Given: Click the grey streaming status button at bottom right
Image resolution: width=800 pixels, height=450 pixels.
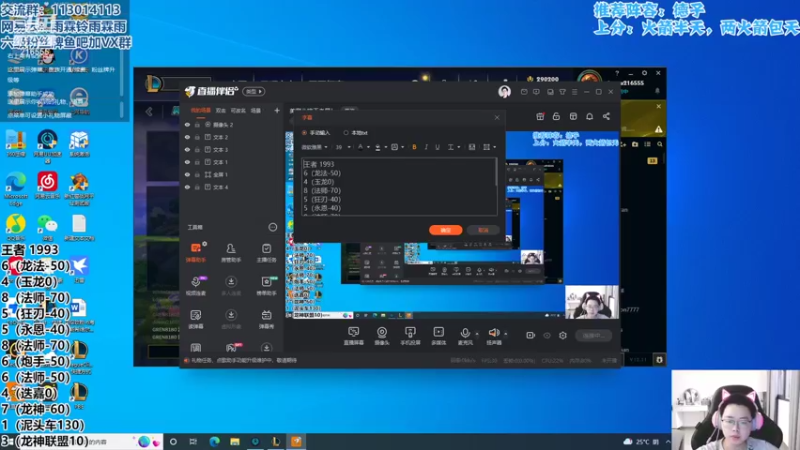Looking at the screenshot, I should (593, 335).
